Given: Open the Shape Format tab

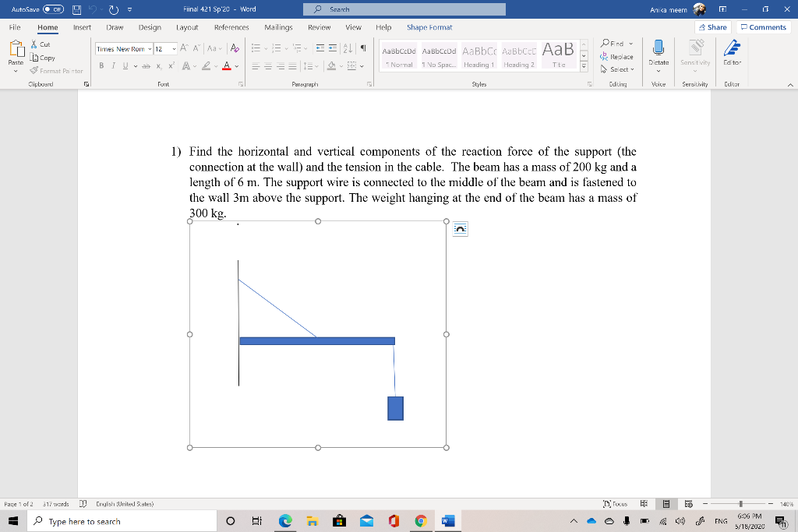Looking at the screenshot, I should point(429,27).
